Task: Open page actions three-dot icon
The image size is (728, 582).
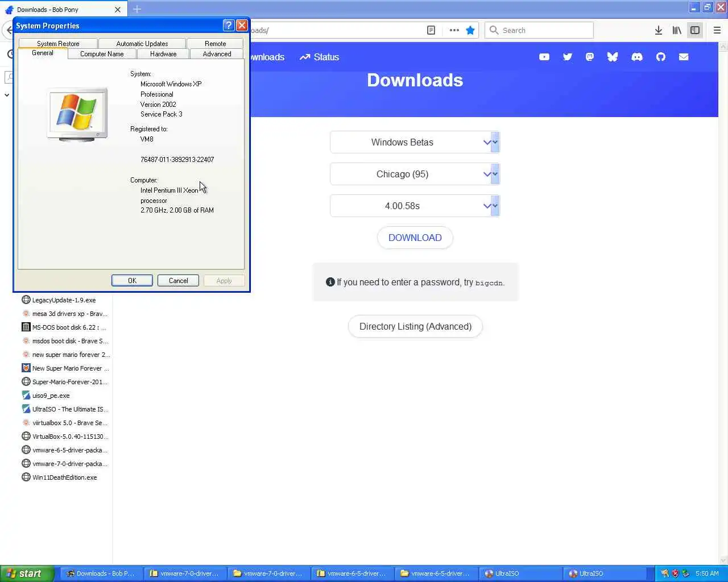Action: coord(454,30)
